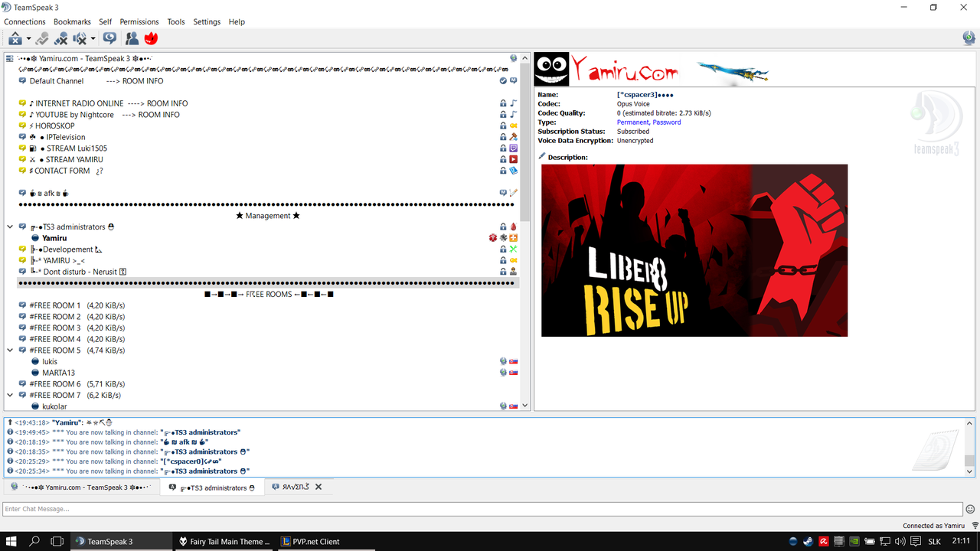Click gold fish icon on HOROSKOP row
980x551 pixels.
[x=514, y=126]
